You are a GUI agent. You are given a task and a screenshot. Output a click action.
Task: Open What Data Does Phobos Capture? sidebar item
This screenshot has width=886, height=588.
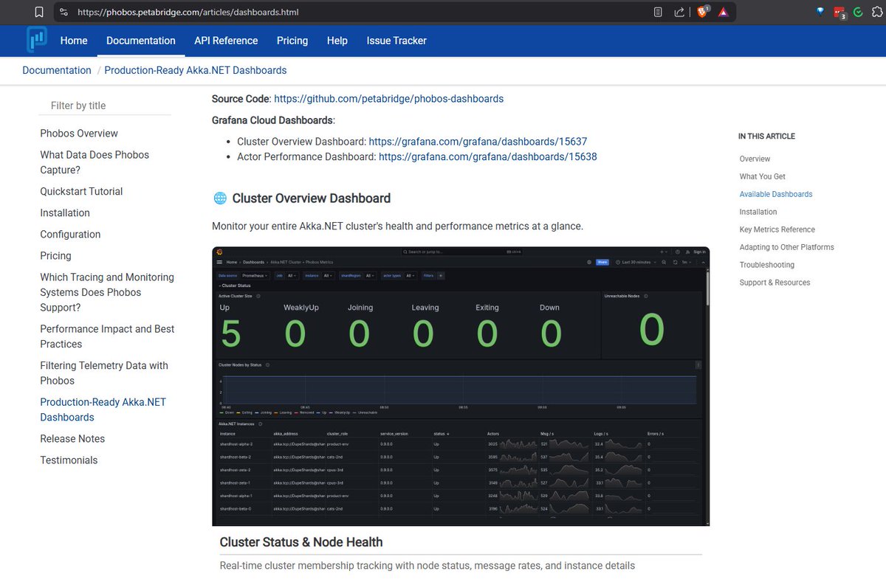click(x=95, y=162)
